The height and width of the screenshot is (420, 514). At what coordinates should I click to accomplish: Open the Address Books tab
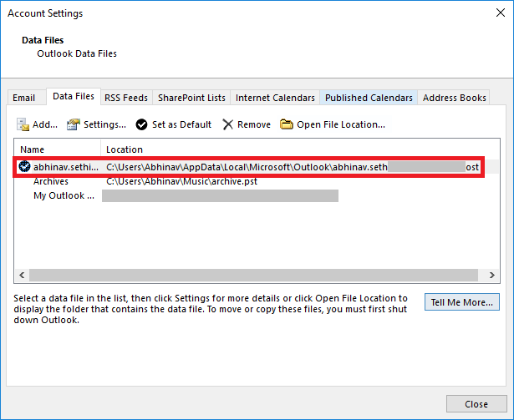tap(454, 98)
